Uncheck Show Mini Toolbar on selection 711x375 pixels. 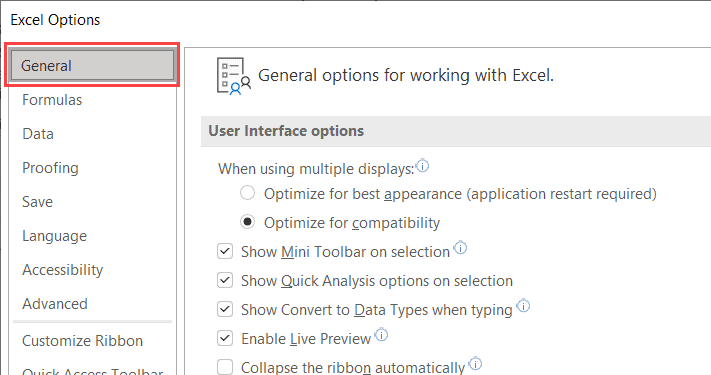coord(225,251)
